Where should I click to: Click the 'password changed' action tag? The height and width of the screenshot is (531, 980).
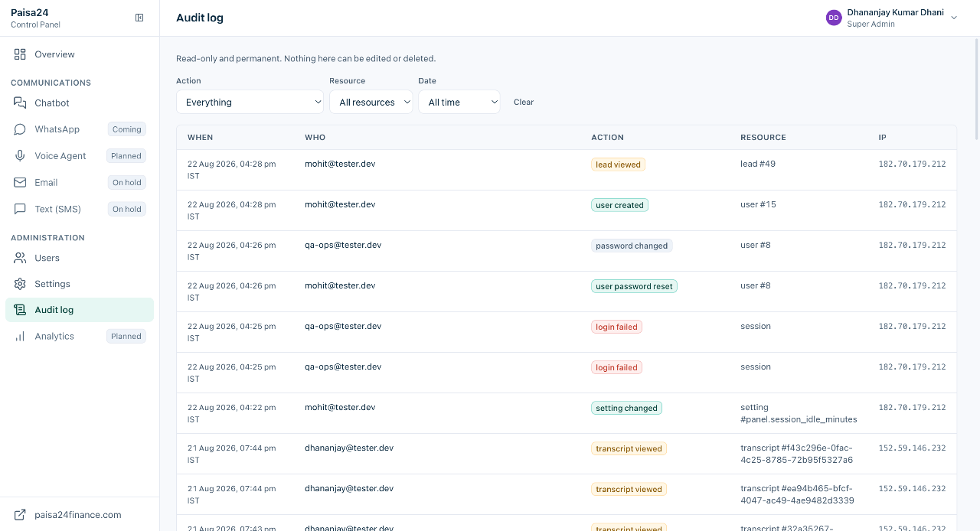click(632, 246)
